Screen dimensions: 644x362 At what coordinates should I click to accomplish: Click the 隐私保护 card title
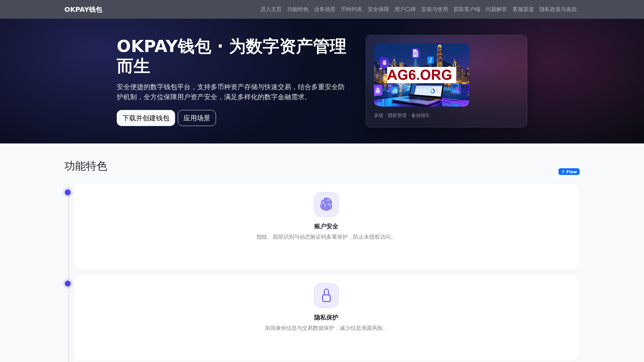pyautogui.click(x=326, y=317)
